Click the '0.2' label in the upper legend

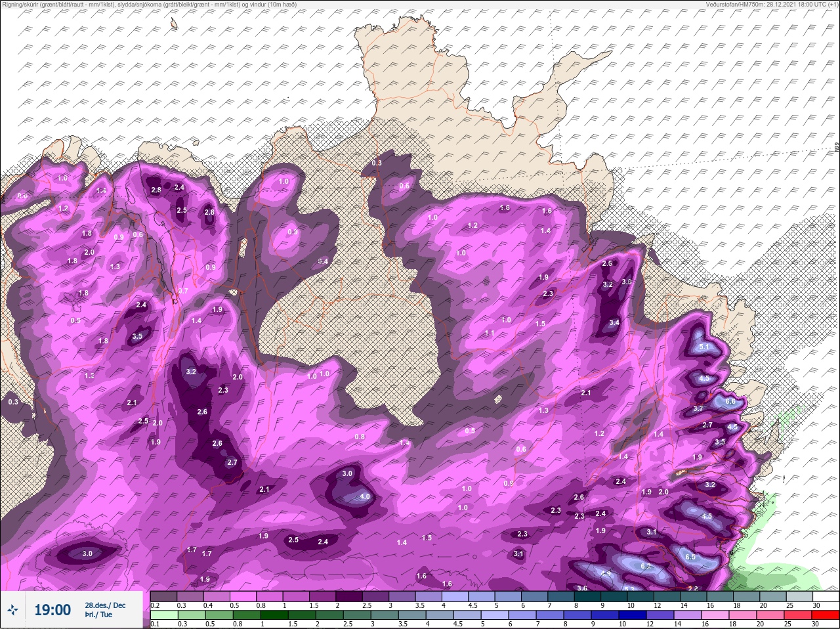[x=155, y=605]
